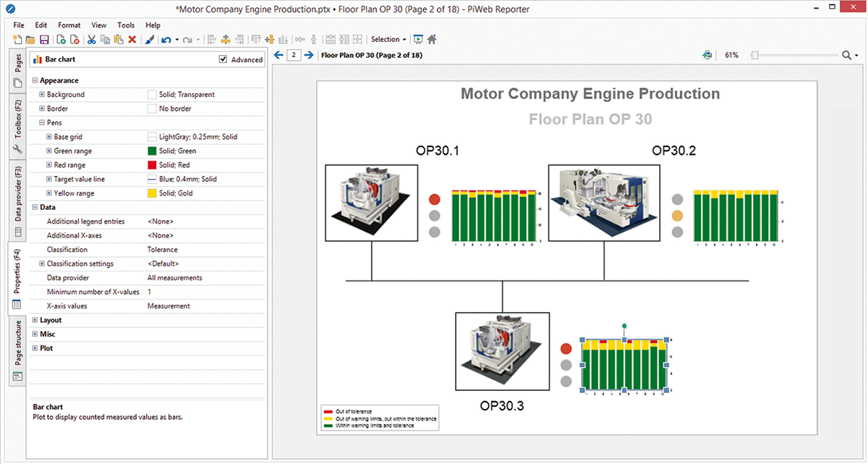Collapse the Appearance section
This screenshot has width=868, height=464.
coord(35,80)
